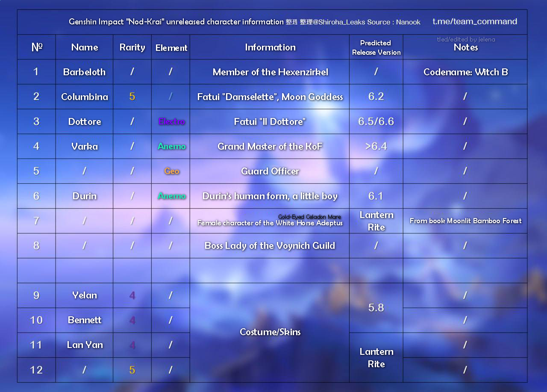This screenshot has height=392, width=547.
Task: Select the release version "6.5/6.6"
Action: tap(376, 121)
